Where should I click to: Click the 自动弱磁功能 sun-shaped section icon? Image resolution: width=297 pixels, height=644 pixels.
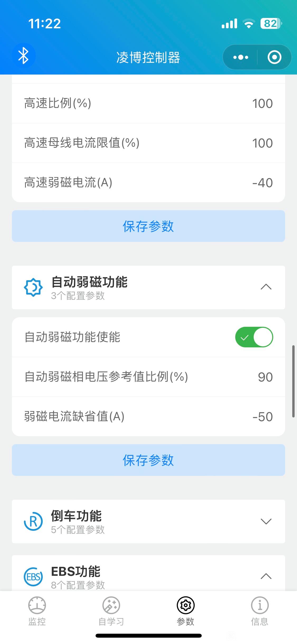tap(33, 287)
